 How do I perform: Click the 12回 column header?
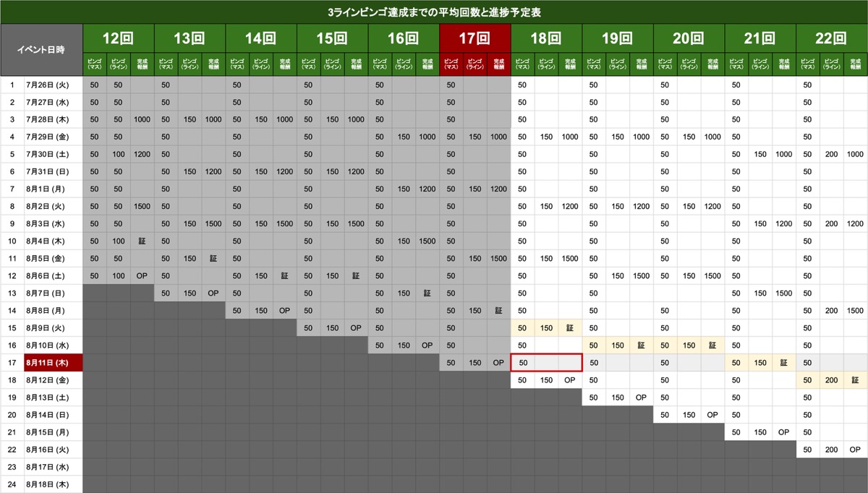click(118, 38)
